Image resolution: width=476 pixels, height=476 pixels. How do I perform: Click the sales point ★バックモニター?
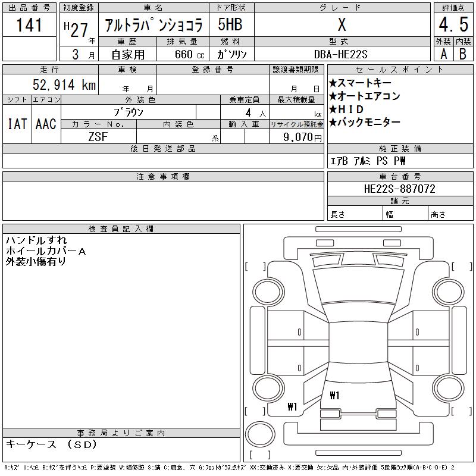(x=364, y=122)
